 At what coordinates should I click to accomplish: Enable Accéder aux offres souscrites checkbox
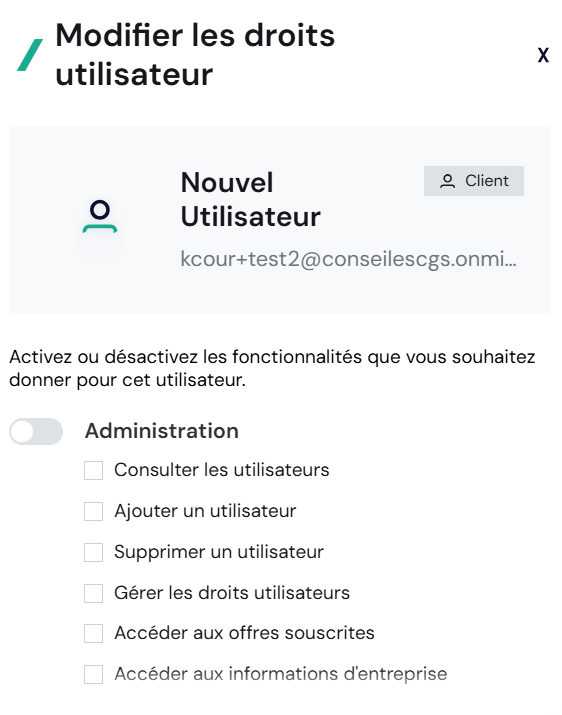coord(93,633)
